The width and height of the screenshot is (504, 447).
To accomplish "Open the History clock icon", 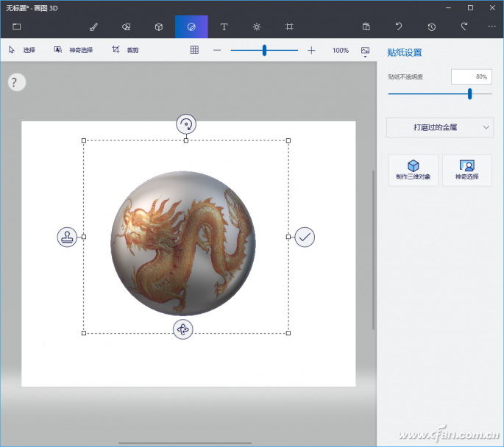I will pos(432,26).
